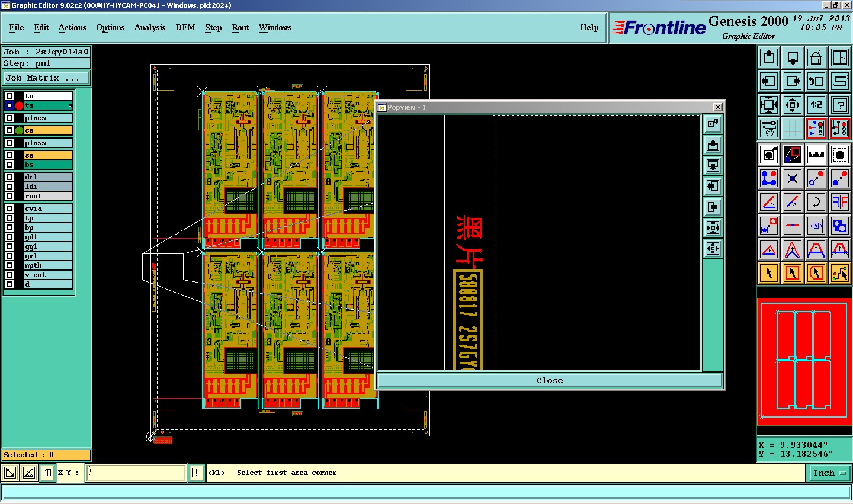853x504 pixels.
Task: Check the box beside layer mpth
Action: (x=9, y=265)
